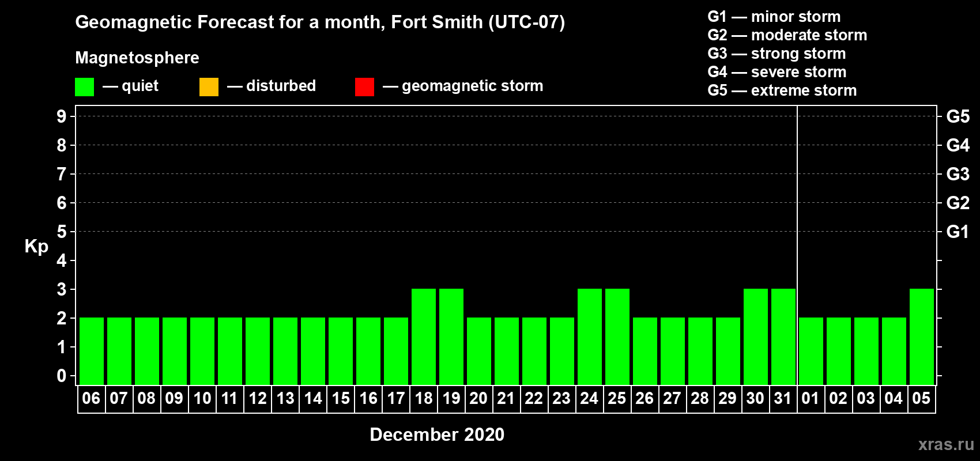Click date label 23 on x-axis

click(x=561, y=399)
